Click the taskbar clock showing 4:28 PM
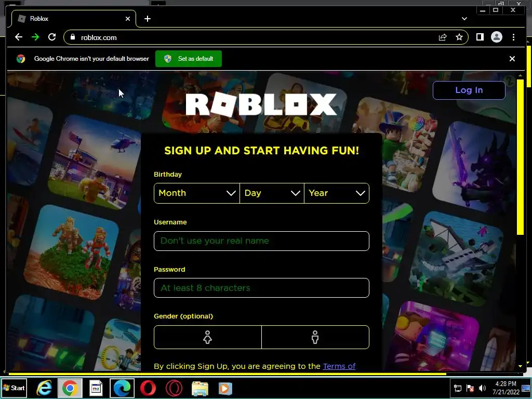The image size is (532, 399). pos(506,388)
